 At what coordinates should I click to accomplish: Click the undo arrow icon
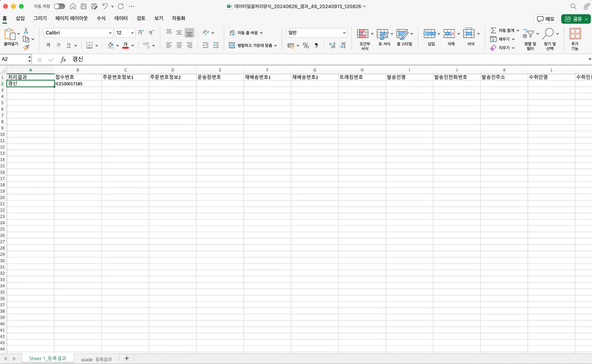click(x=105, y=6)
